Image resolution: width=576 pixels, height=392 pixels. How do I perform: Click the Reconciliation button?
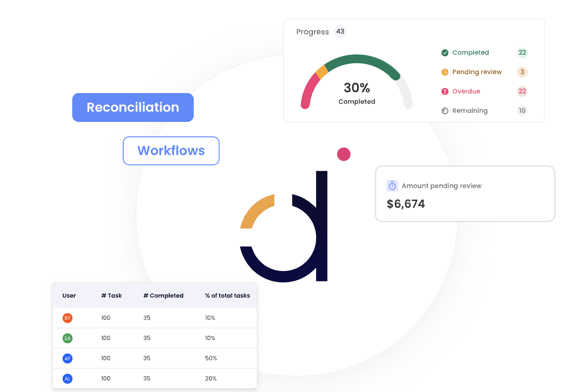[x=133, y=107]
